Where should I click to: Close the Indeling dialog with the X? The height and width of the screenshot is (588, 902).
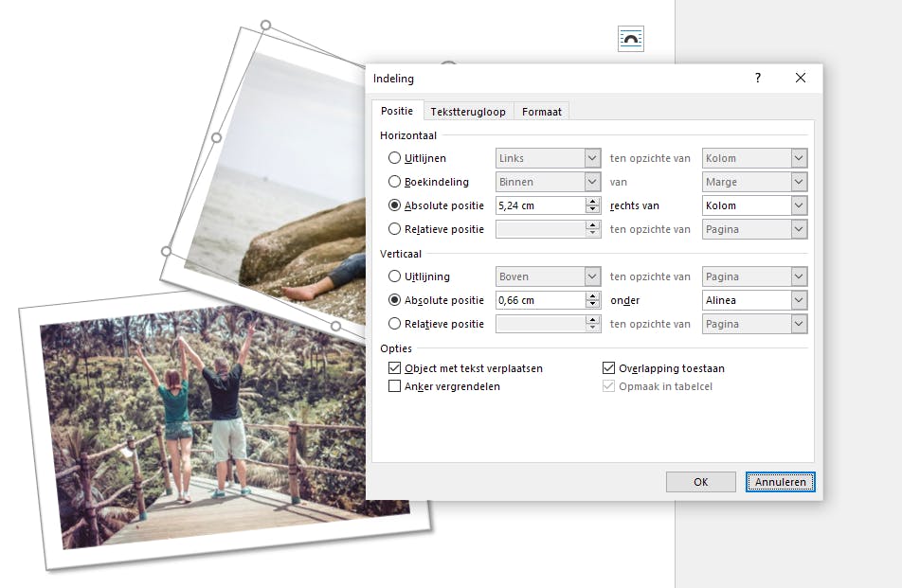point(801,78)
